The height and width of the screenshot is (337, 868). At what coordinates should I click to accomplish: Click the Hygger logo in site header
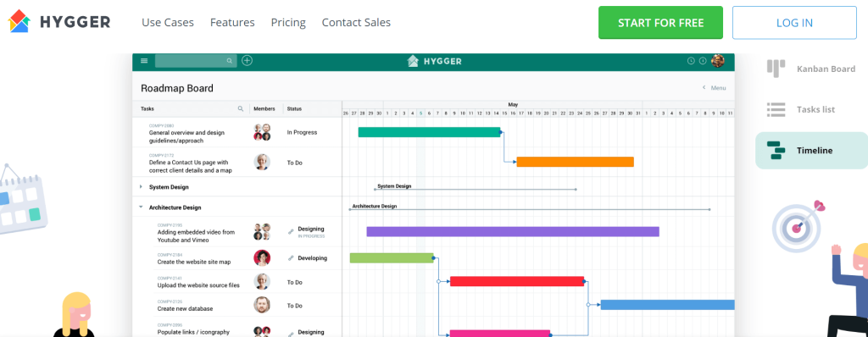59,22
